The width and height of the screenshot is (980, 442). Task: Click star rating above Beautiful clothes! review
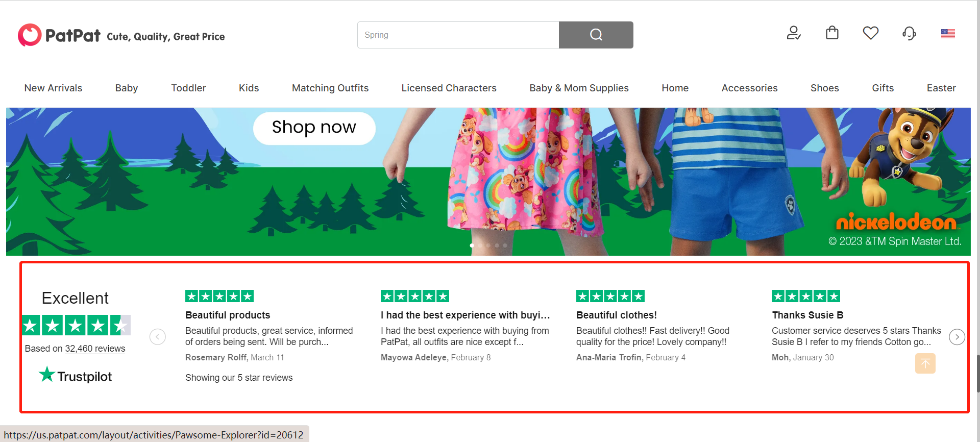[x=610, y=296]
